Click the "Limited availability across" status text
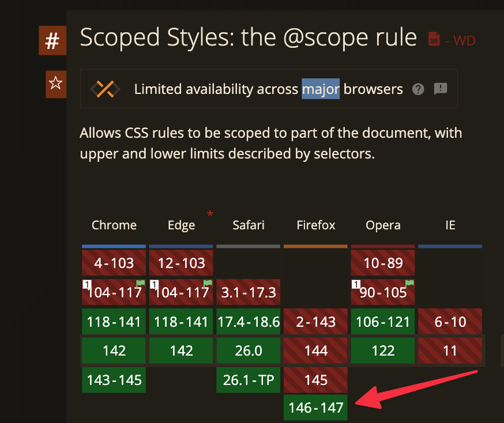This screenshot has width=504, height=423. click(x=216, y=89)
